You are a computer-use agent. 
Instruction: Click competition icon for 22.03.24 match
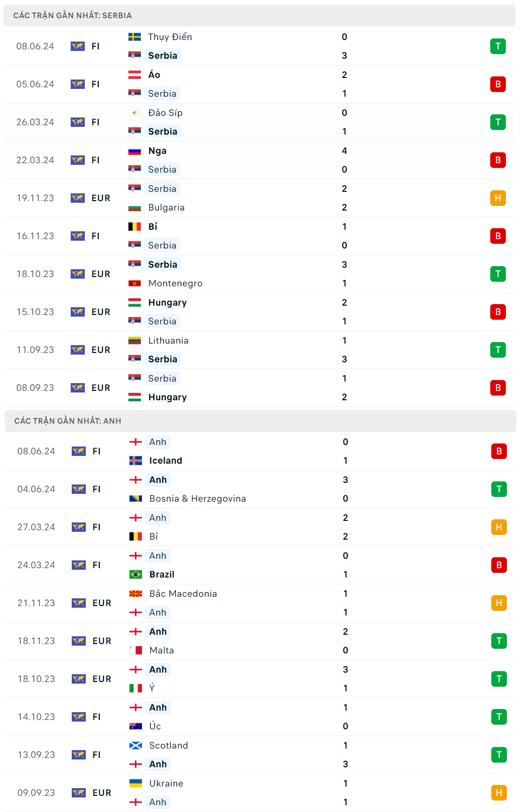(77, 160)
